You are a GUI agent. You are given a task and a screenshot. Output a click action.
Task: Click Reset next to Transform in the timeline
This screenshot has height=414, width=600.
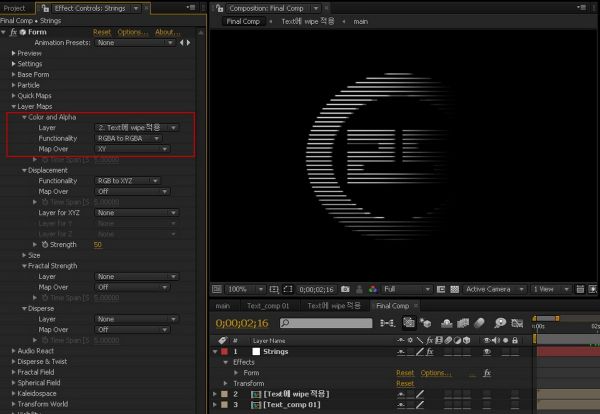[405, 383]
